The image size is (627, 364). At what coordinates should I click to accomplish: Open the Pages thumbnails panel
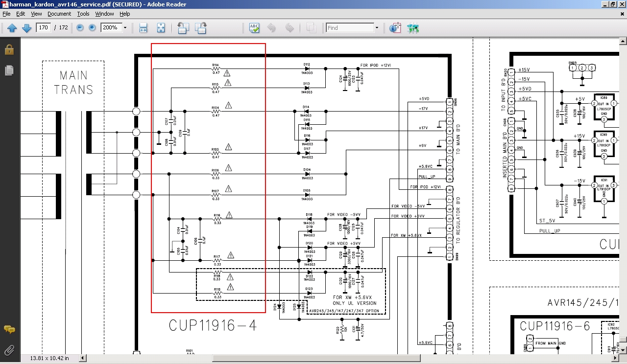(x=9, y=70)
